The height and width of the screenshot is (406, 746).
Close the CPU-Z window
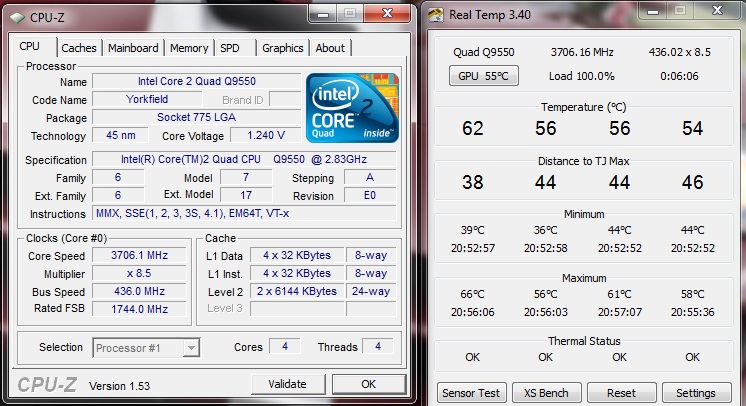tap(387, 14)
